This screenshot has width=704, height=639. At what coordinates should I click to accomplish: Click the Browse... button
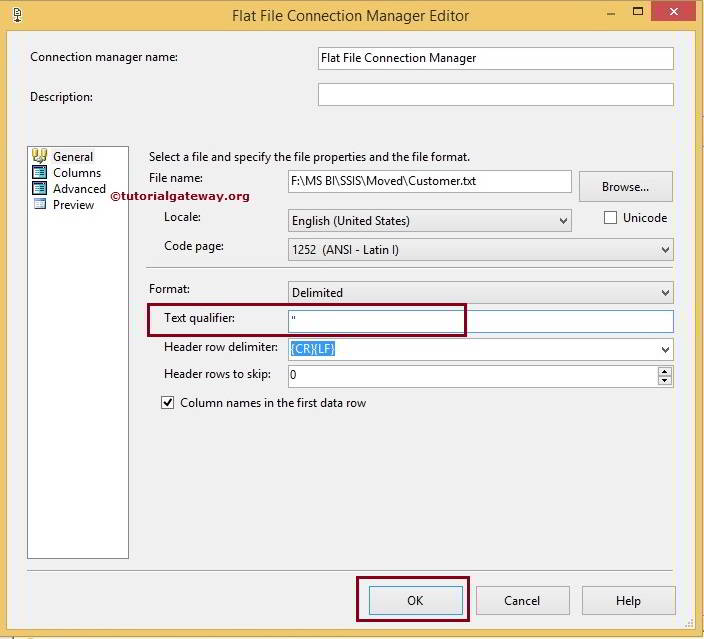point(625,186)
